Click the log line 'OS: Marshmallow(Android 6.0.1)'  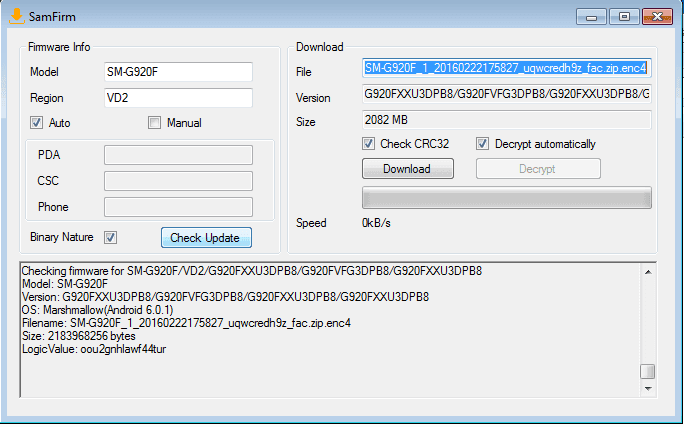click(x=98, y=310)
